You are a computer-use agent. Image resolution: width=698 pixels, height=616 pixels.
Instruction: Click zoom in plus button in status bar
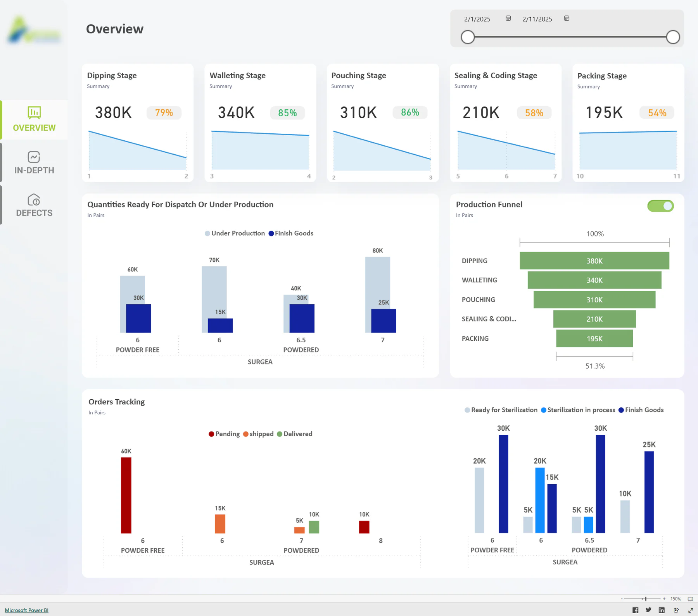tap(664, 599)
